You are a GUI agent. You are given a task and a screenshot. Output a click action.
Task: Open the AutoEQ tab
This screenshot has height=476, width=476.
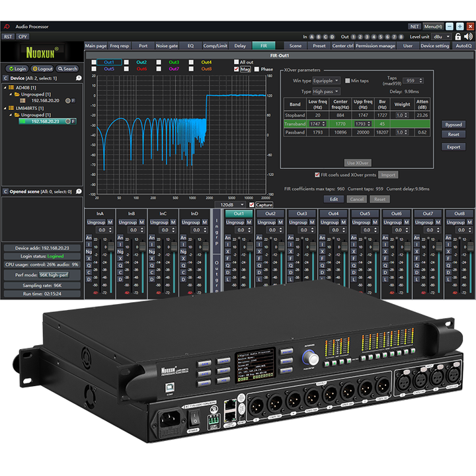463,46
